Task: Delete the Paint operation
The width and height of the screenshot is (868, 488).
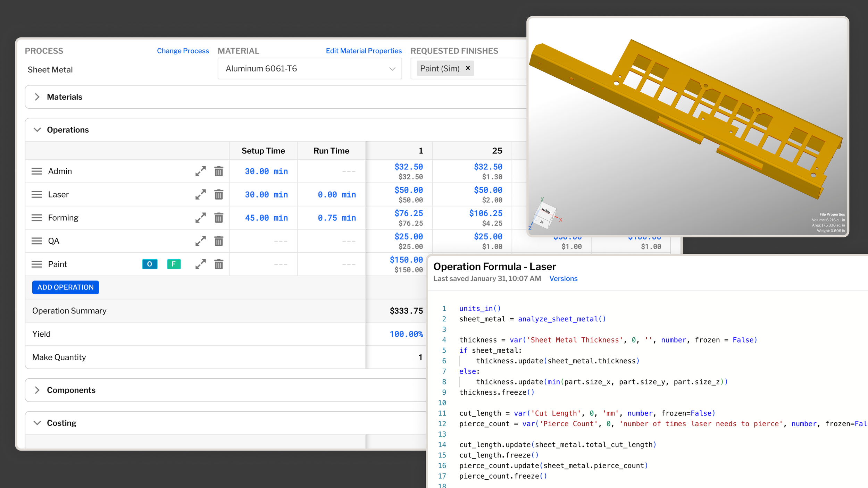Action: [219, 264]
